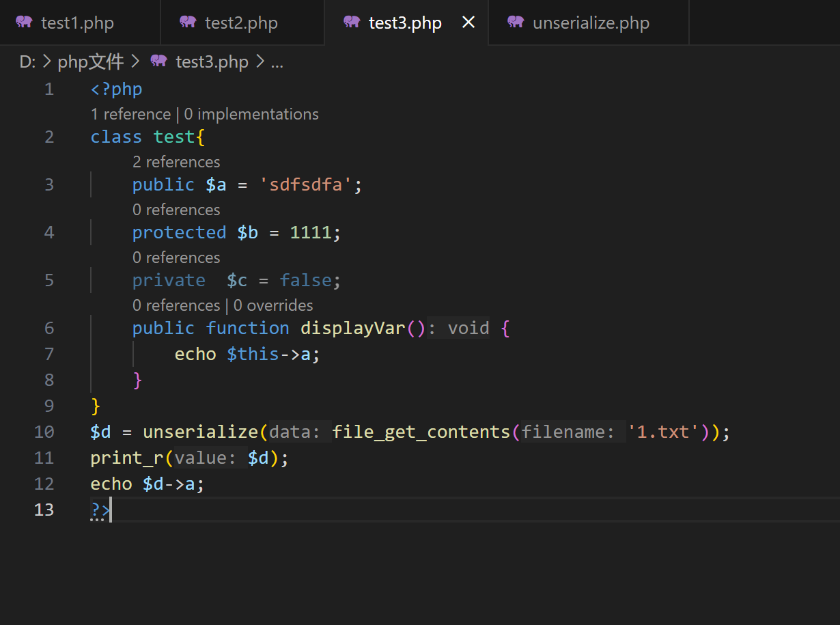The image size is (840, 625).
Task: Click the magenta closing brace on line 8
Action: tap(137, 380)
